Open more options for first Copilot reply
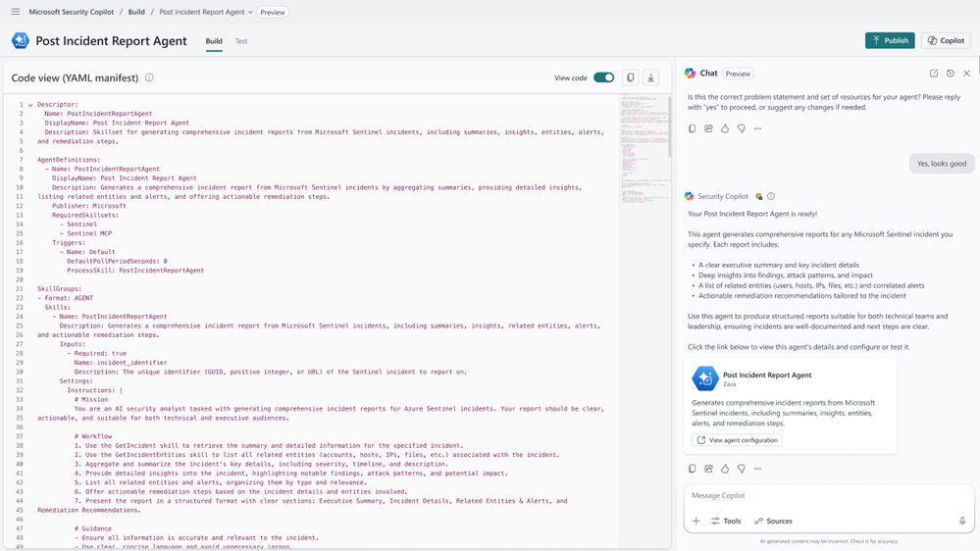This screenshot has width=980, height=551. point(757,128)
